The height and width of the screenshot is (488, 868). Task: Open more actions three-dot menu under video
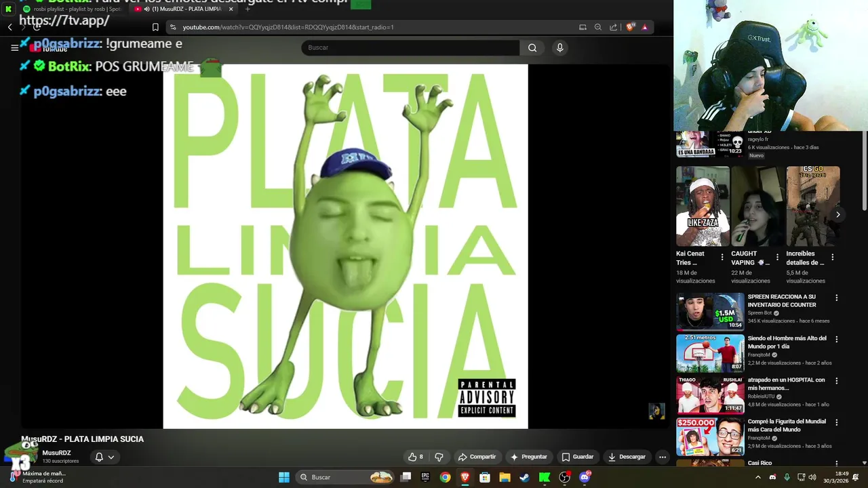click(663, 457)
